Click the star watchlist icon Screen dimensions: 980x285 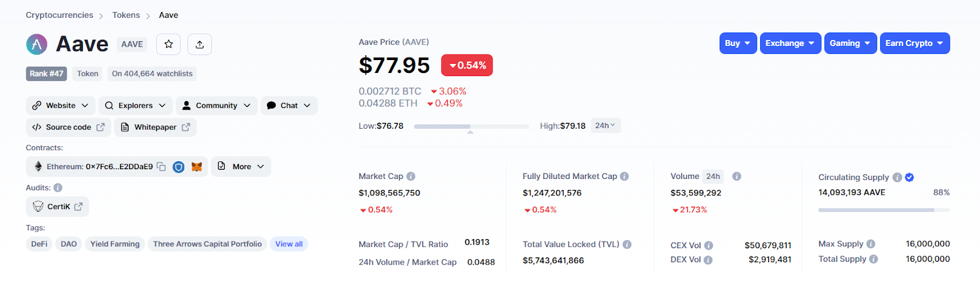(x=168, y=44)
